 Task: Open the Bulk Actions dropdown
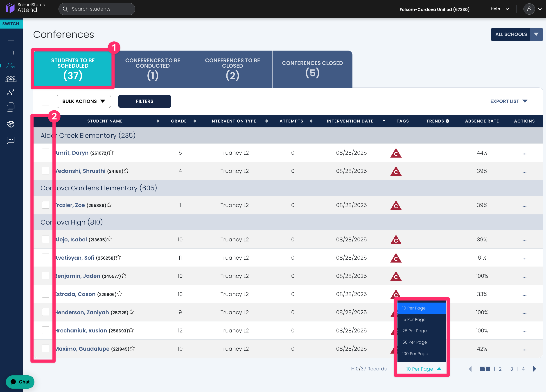(x=84, y=101)
